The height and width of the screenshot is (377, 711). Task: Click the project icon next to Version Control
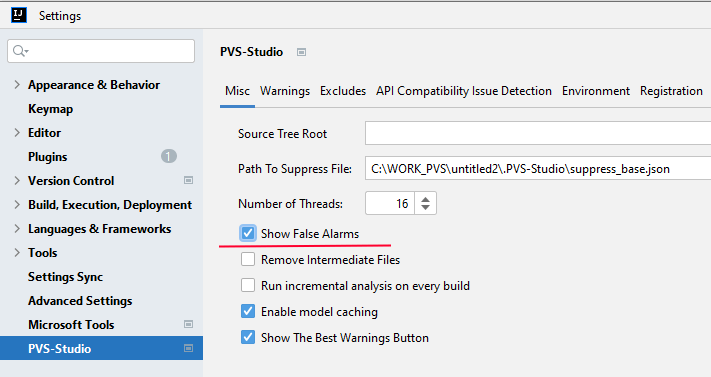pos(188,181)
